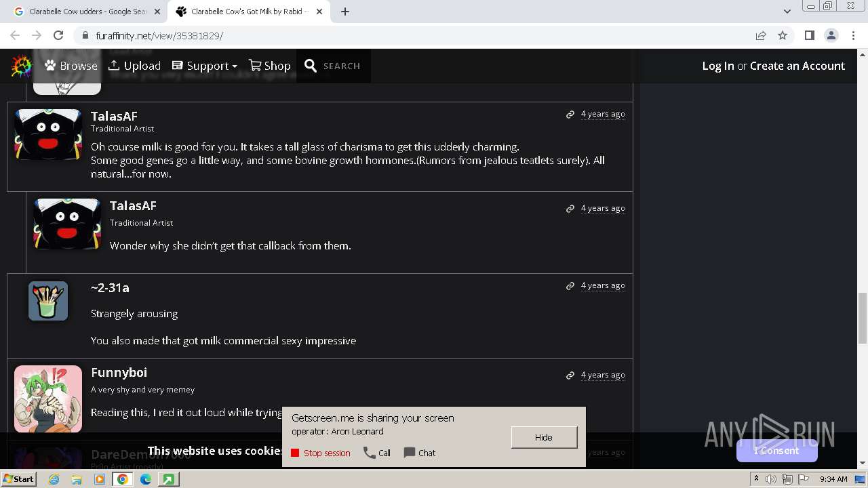Show hidden tray icons arrow
This screenshot has height=488, width=868.
(756, 479)
